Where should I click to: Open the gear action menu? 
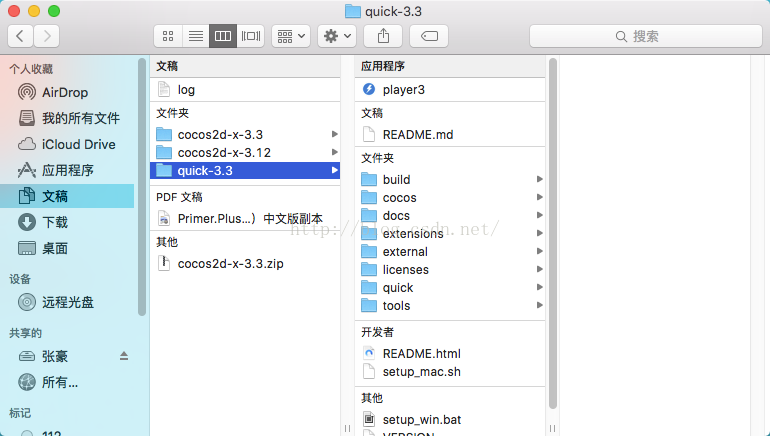point(337,36)
